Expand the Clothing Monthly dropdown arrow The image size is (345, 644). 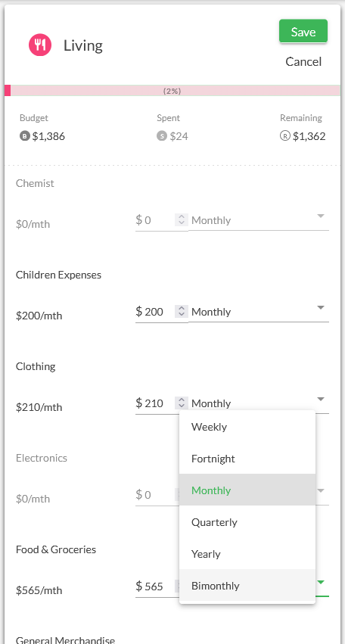(321, 400)
